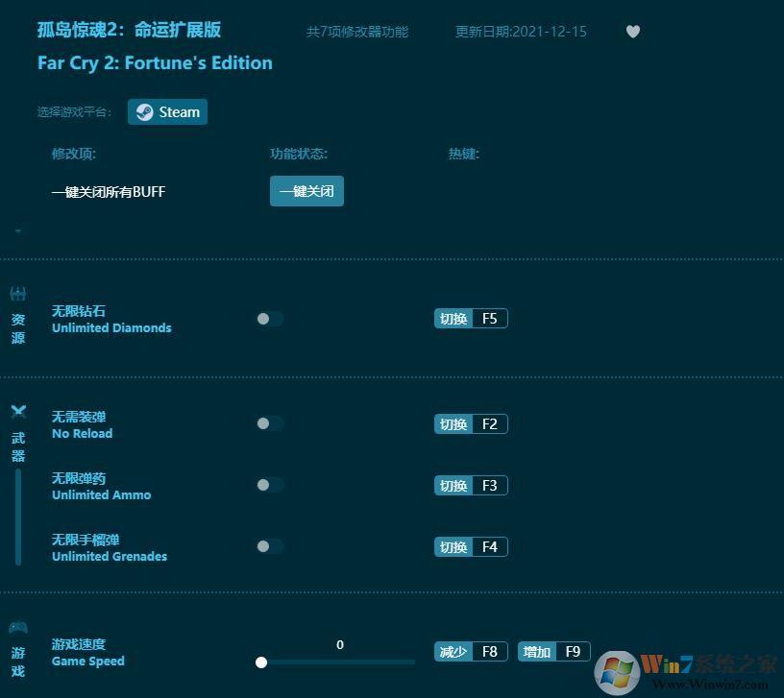Image resolution: width=784 pixels, height=698 pixels.
Task: Click the Steam logo icon on the platform button
Action: [x=144, y=111]
